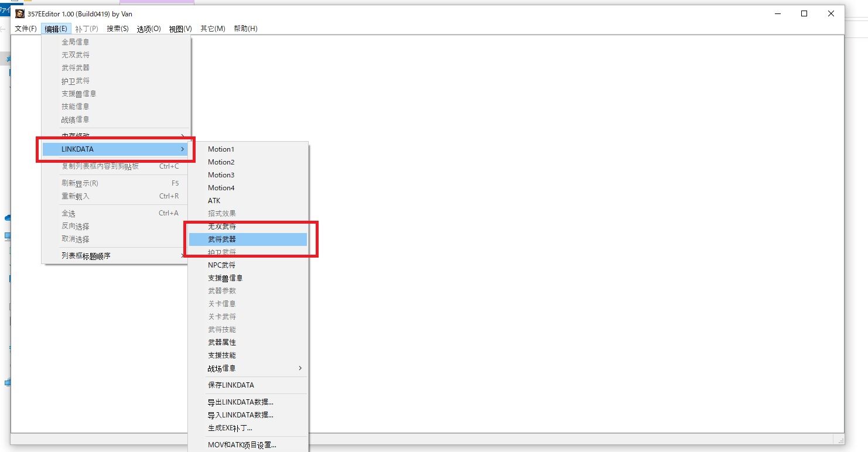Expand the LINKDATA submenu entry
This screenshot has height=452, width=868.
[116, 149]
